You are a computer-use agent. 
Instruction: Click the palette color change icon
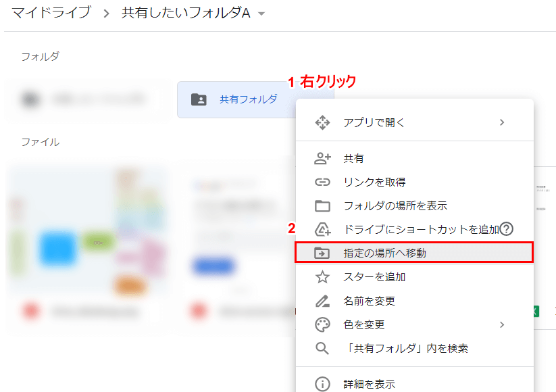click(x=322, y=324)
